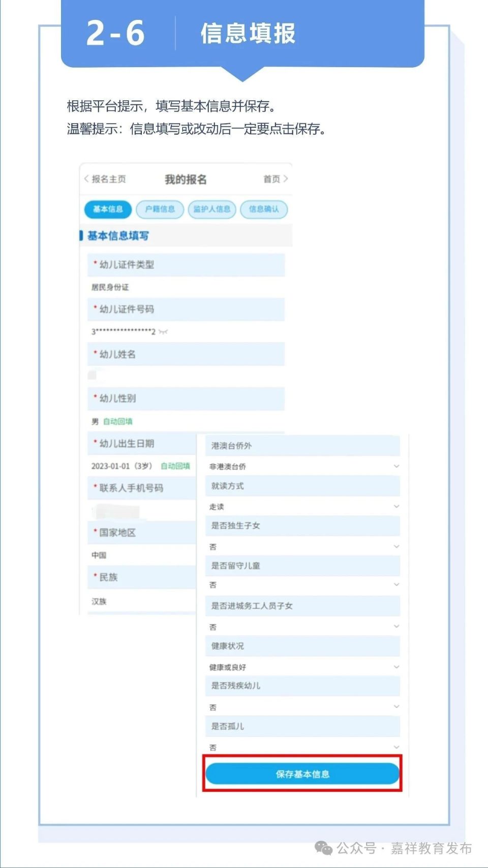Click the 幼儿性别 field label
The height and width of the screenshot is (868, 488).
coord(117,398)
